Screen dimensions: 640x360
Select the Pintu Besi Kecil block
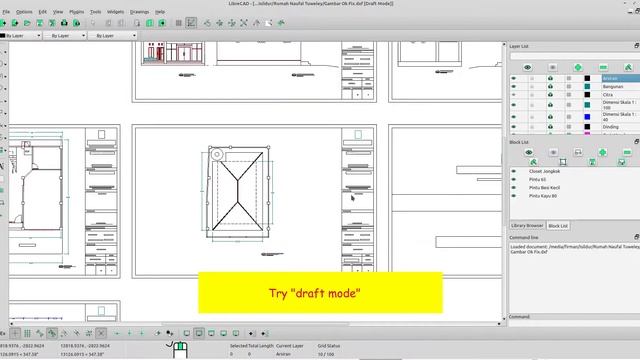[x=544, y=188]
